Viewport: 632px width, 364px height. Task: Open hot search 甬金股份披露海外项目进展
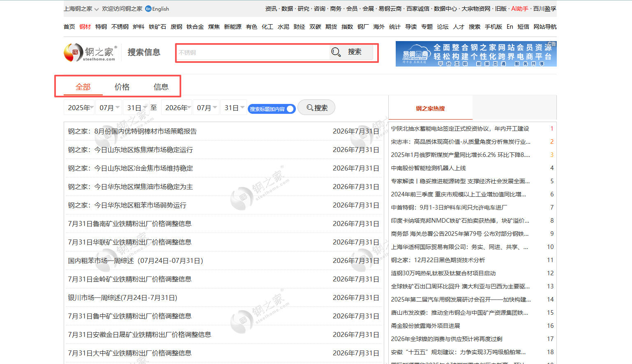click(425, 326)
